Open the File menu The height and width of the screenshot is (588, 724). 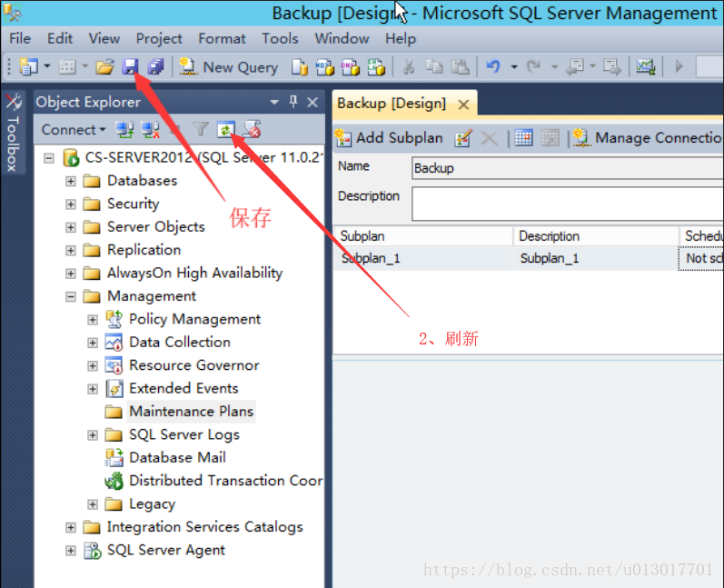(20, 38)
